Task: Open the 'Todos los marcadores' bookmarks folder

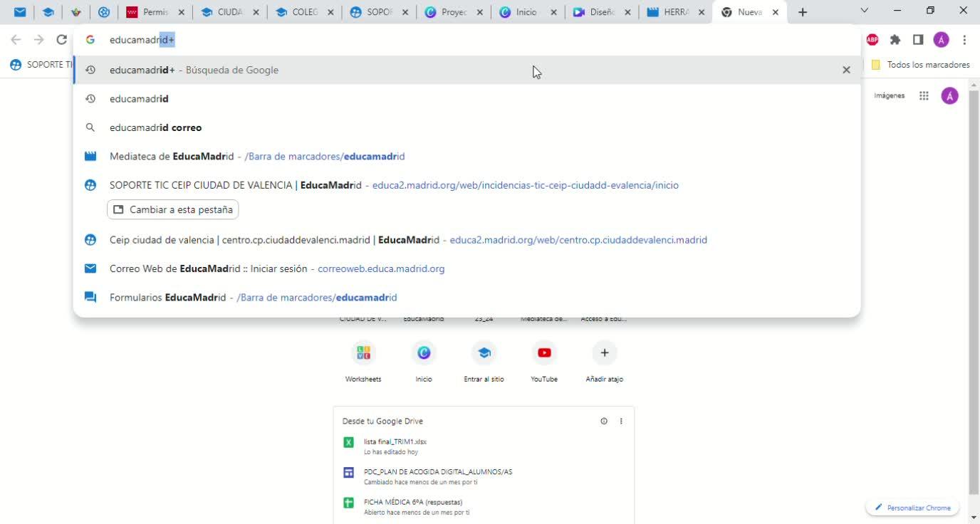Action: point(920,65)
